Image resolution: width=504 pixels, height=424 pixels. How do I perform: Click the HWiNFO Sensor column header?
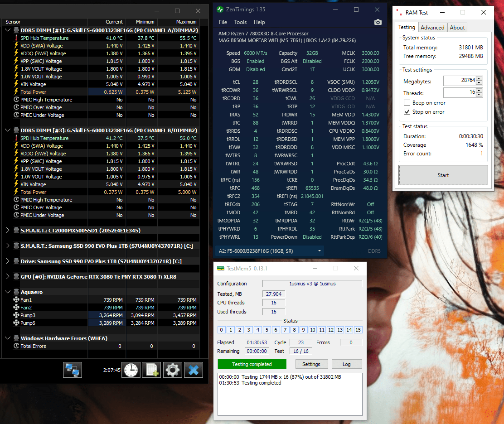(45, 22)
